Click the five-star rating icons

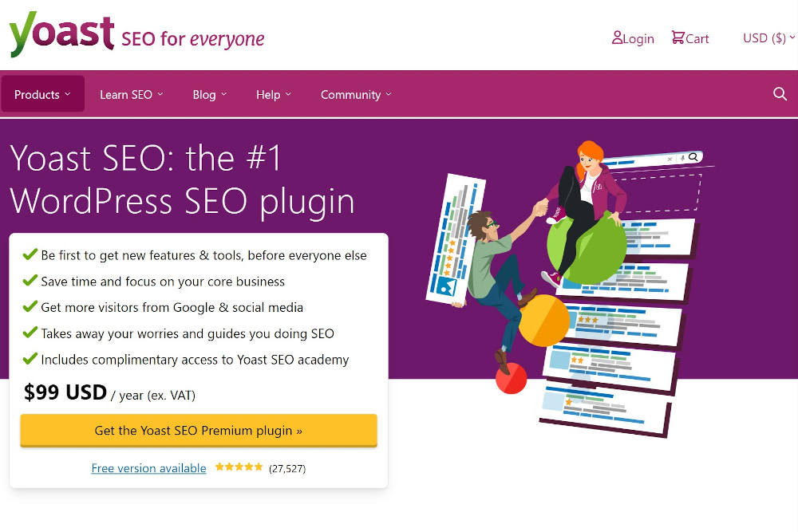pyautogui.click(x=239, y=467)
